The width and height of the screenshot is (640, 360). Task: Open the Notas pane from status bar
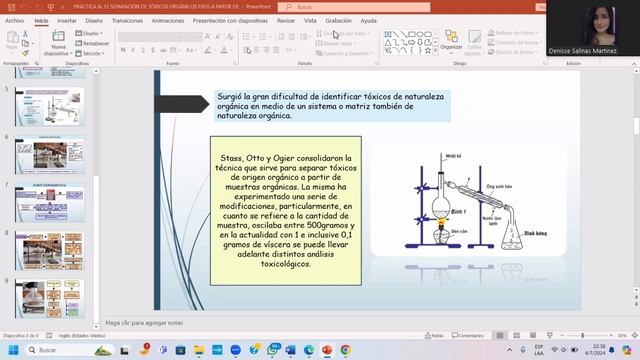tap(434, 336)
